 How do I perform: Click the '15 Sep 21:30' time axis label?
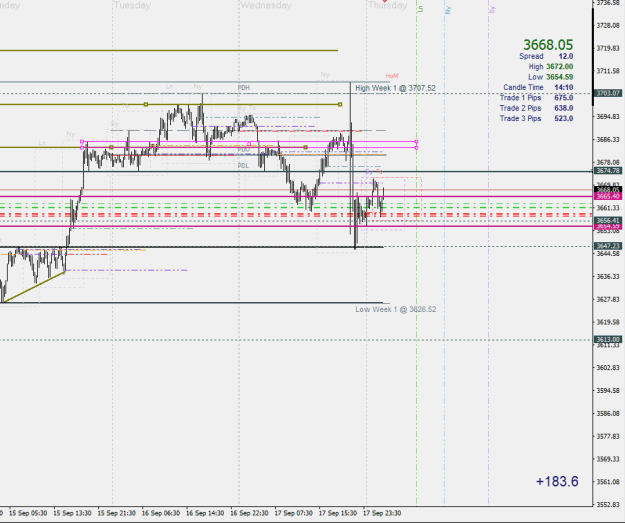click(x=116, y=513)
